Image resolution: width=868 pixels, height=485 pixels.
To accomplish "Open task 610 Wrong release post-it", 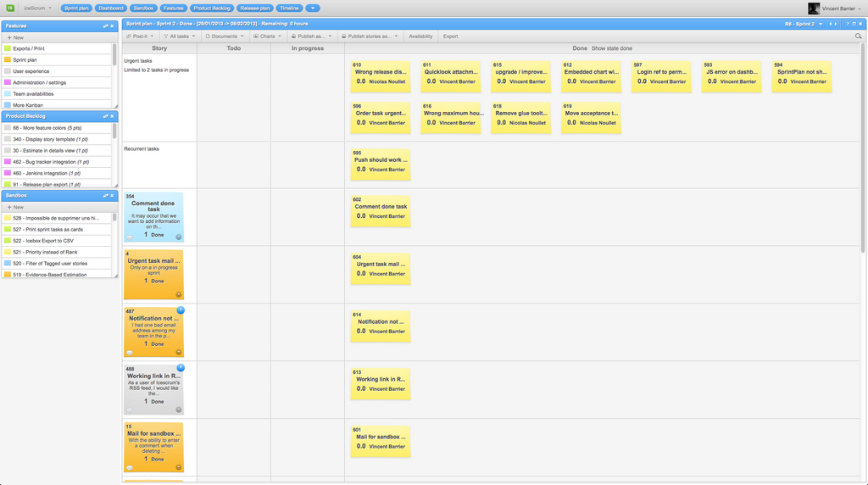I will tap(381, 76).
